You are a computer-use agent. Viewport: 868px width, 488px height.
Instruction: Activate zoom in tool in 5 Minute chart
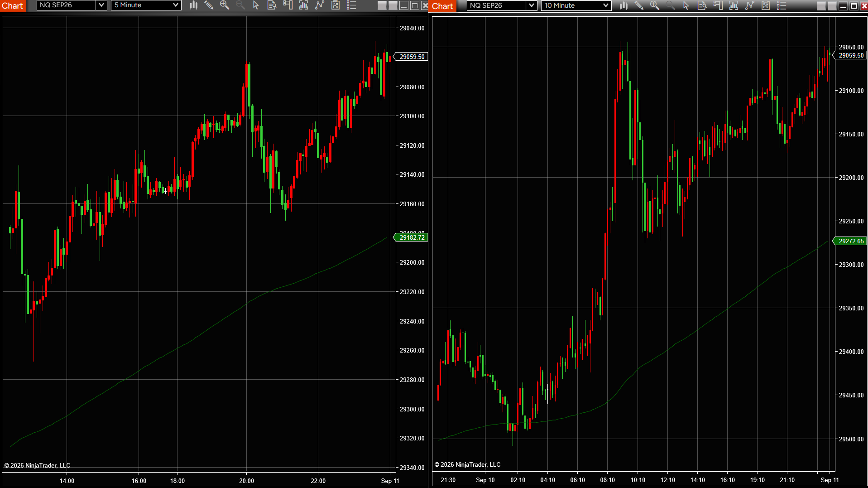tap(224, 5)
